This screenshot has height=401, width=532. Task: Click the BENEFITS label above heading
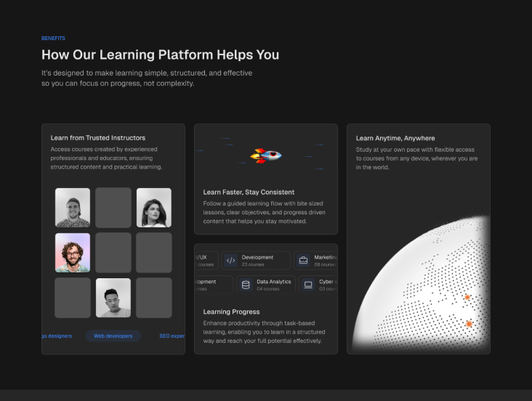pos(53,38)
